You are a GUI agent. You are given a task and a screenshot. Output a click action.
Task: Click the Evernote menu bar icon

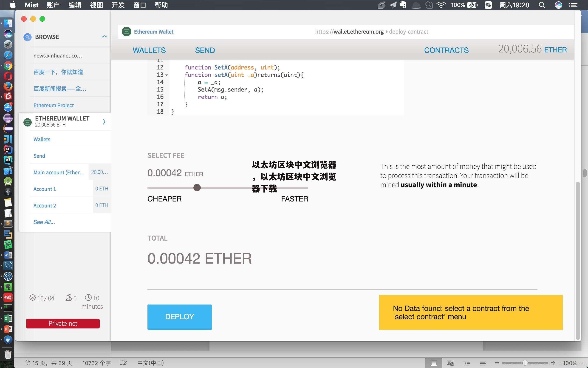(x=403, y=5)
